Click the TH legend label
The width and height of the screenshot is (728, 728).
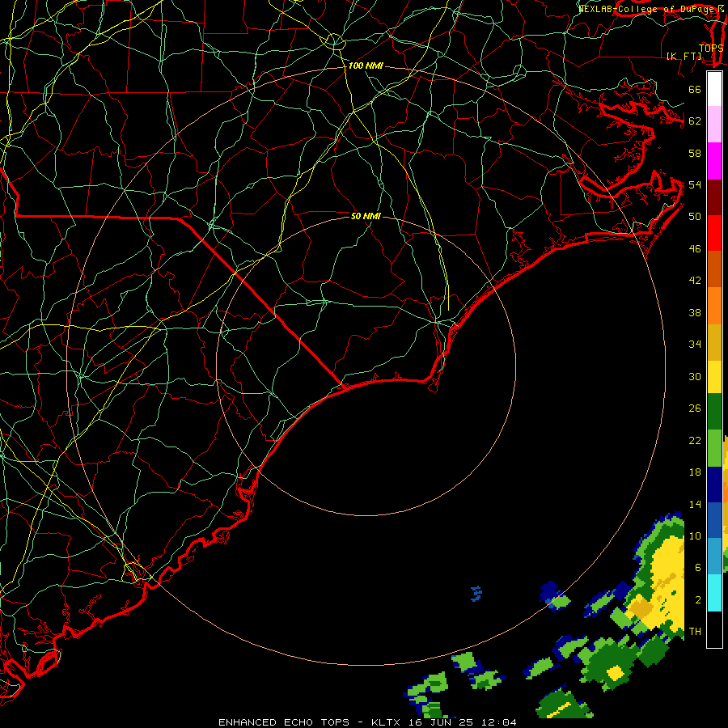coord(695,632)
